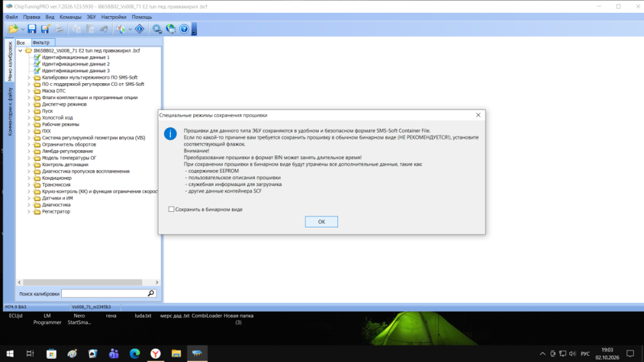The height and width of the screenshot is (362, 644).
Task: Select the vertical Комментарии к файлу tab
Action: pyautogui.click(x=10, y=111)
